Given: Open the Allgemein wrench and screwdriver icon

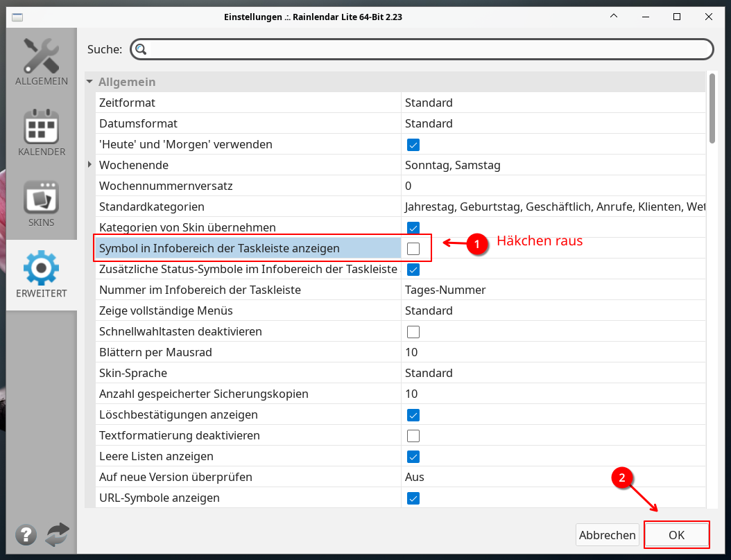Looking at the screenshot, I should coord(41,55).
